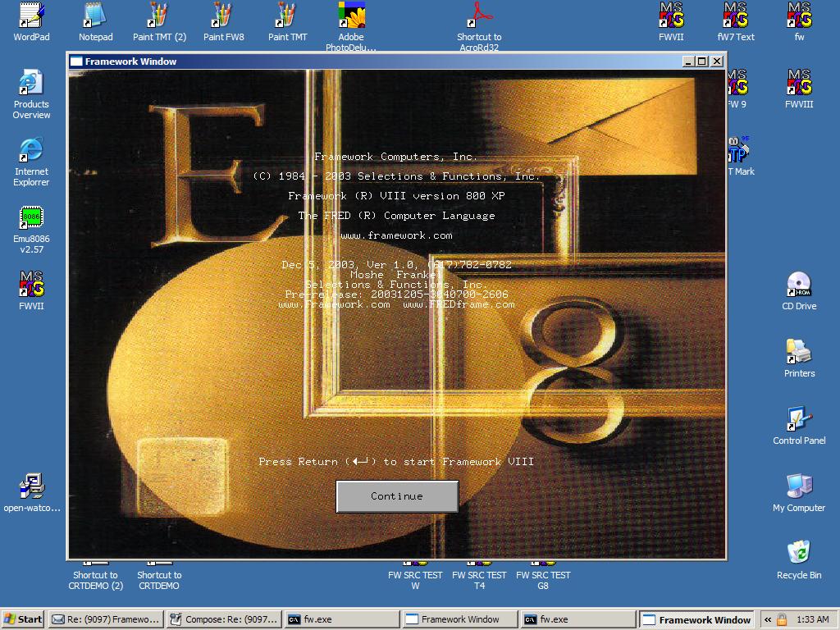Click the CD Drive desktop icon
Image resolution: width=840 pixels, height=630 pixels.
pyautogui.click(x=799, y=291)
